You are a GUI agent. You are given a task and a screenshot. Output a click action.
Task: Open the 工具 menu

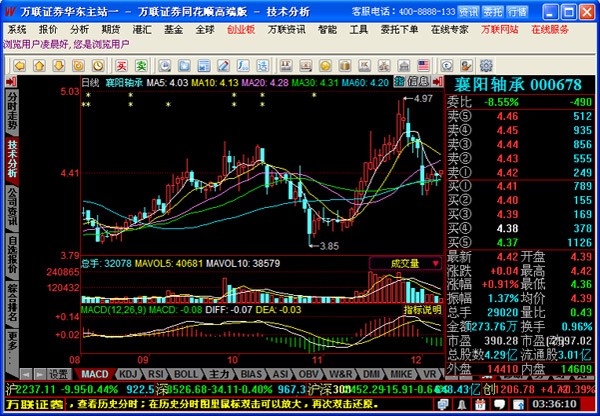click(x=359, y=30)
